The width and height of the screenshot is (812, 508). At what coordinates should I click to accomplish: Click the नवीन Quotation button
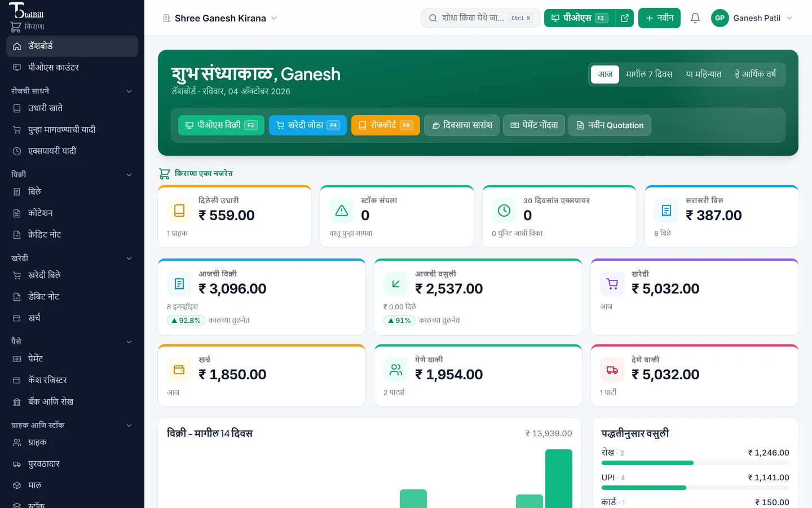point(610,125)
